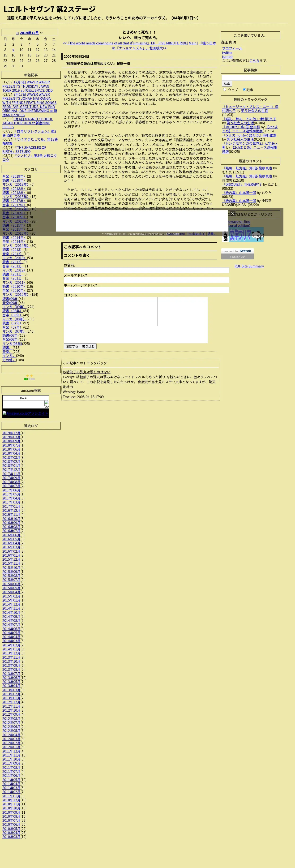295x868 pixels.
Task: Open trackback 『ミュージック・ブレス・ユー!!』 link
Action: 250,109
